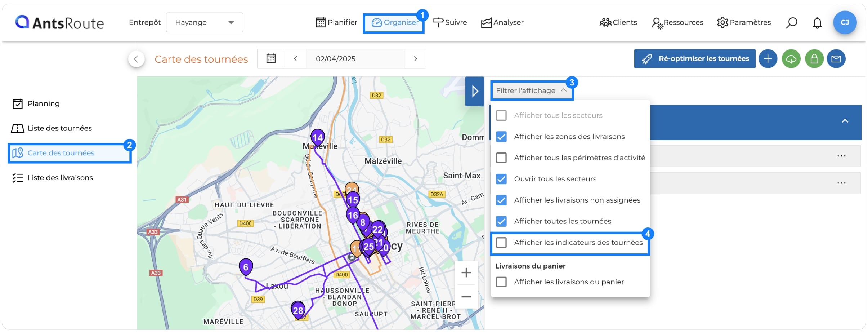Collapse the blue header panel chevron
The width and height of the screenshot is (868, 332).
click(845, 121)
